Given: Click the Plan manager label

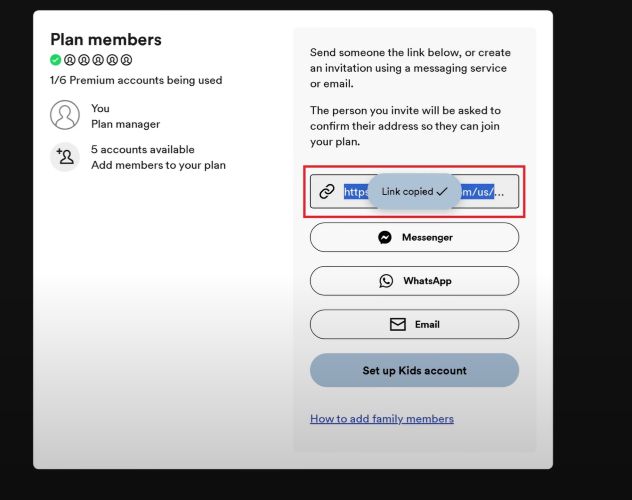Looking at the screenshot, I should 125,124.
